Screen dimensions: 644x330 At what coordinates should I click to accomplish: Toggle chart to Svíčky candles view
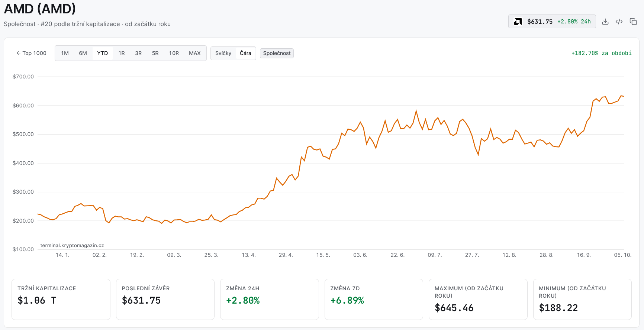click(x=223, y=53)
